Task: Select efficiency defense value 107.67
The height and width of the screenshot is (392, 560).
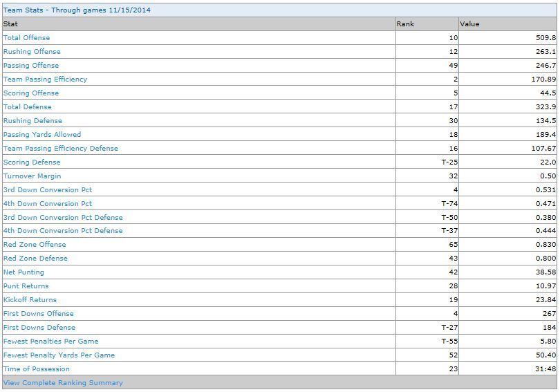Action: [543, 149]
